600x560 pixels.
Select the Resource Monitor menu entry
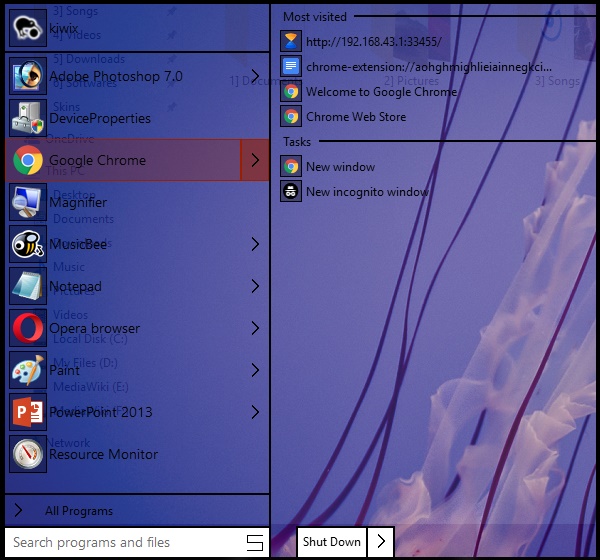tap(137, 454)
